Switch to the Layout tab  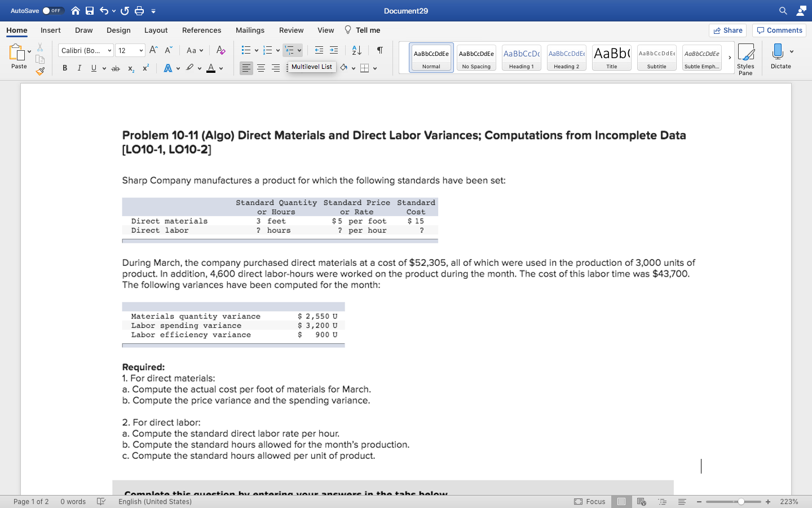[x=156, y=30]
